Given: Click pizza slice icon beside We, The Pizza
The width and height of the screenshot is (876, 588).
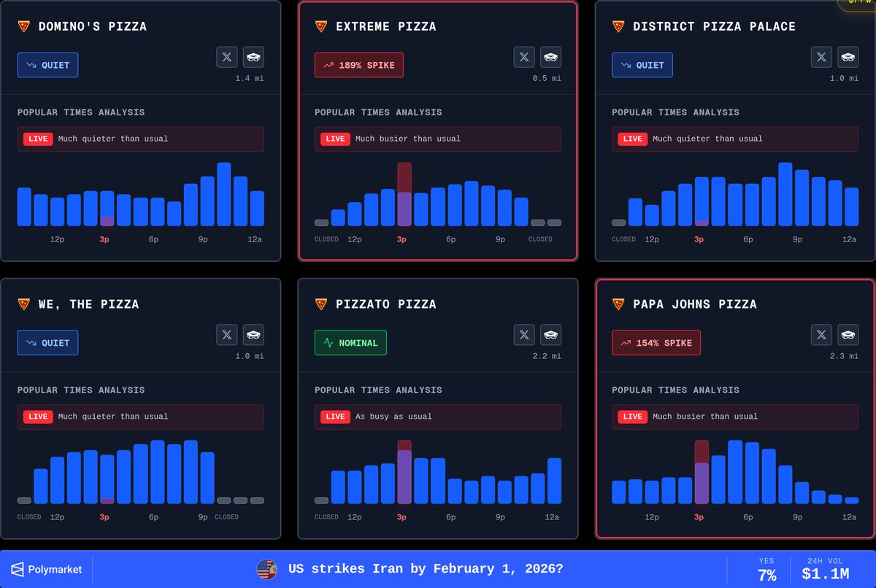Looking at the screenshot, I should 24,304.
